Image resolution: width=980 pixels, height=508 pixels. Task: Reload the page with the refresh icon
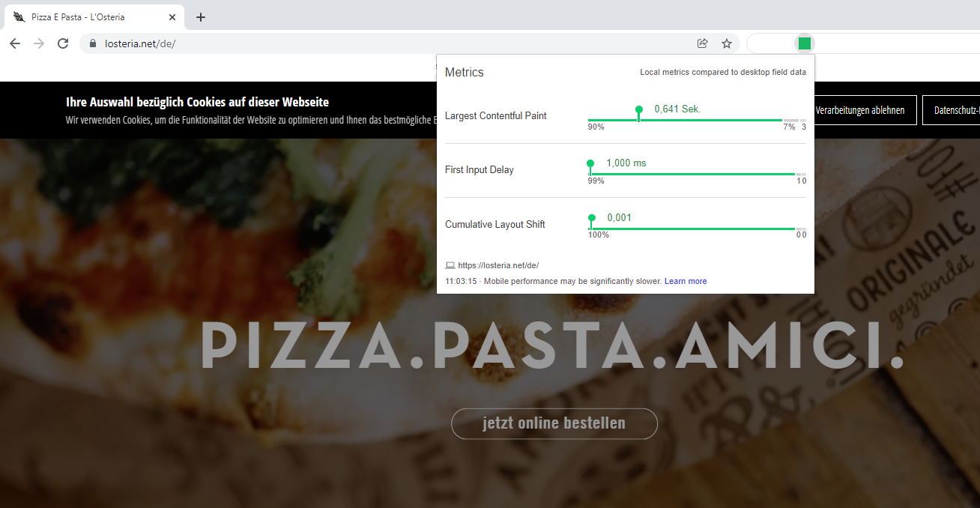tap(63, 43)
